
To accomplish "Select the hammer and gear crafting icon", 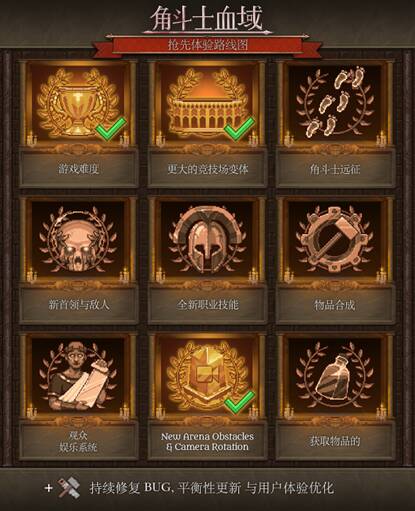I will click(x=335, y=239).
